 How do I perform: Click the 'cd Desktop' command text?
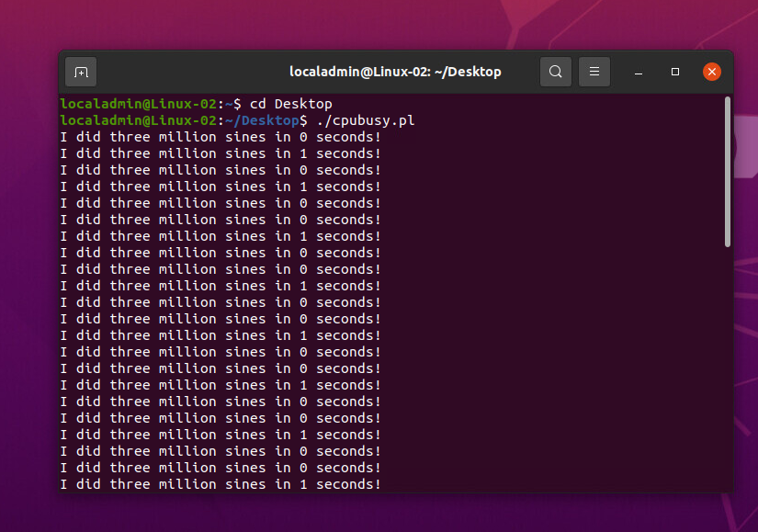click(x=291, y=104)
